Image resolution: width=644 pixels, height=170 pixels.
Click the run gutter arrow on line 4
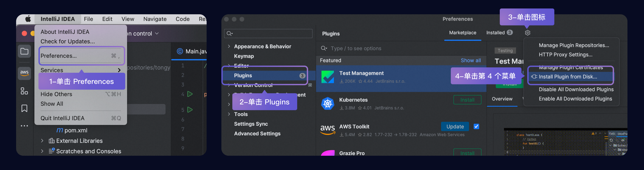(x=190, y=94)
